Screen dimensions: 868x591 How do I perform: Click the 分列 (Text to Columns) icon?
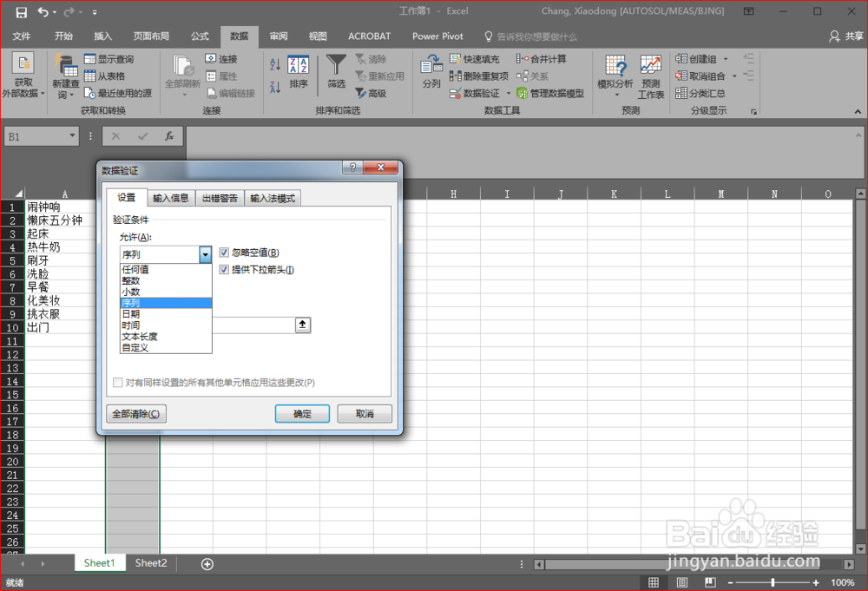coord(431,76)
